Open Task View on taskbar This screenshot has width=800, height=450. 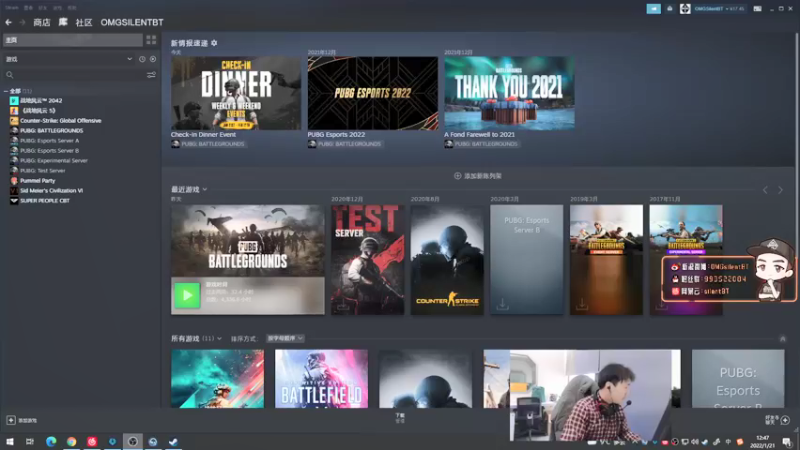coord(30,441)
